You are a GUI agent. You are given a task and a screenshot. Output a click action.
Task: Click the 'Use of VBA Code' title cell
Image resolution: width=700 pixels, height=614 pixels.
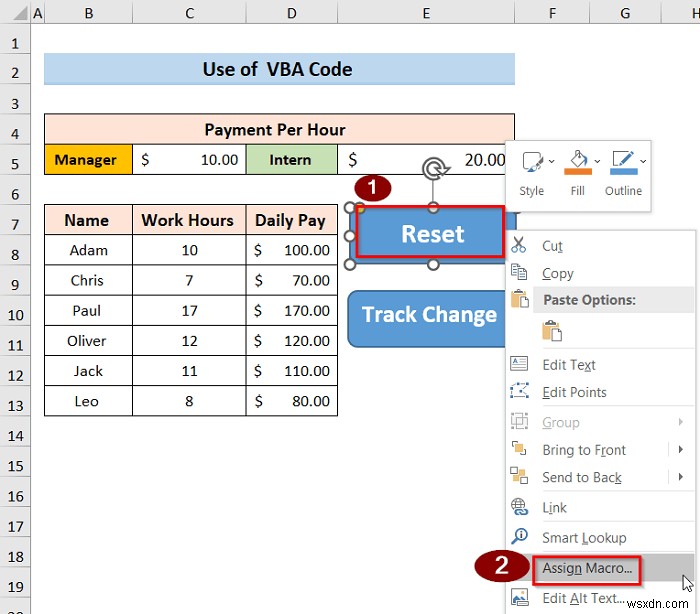point(279,69)
